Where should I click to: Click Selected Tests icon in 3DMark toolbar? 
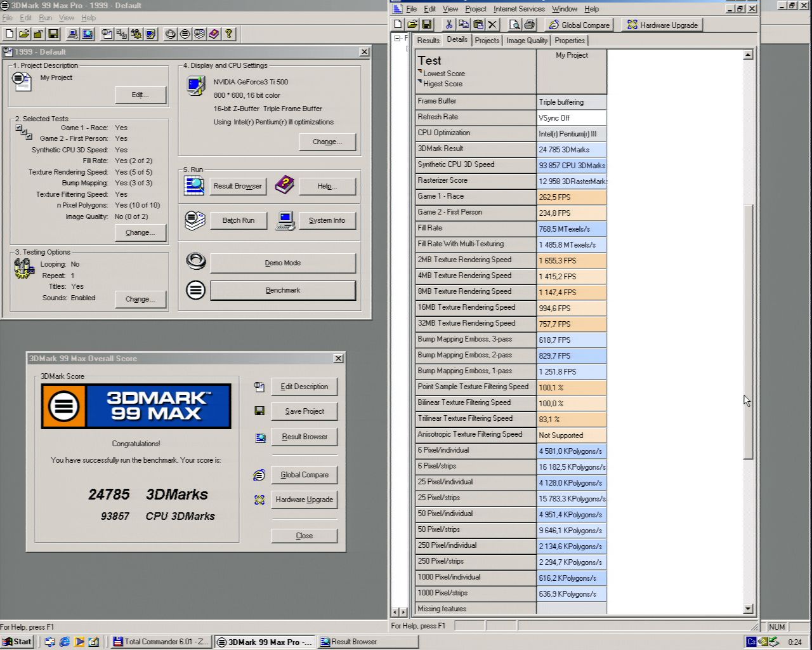coord(122,34)
